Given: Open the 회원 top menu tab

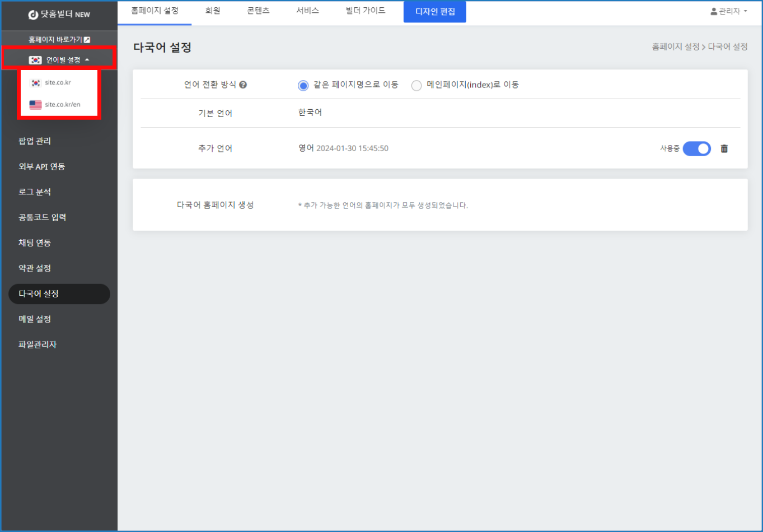Looking at the screenshot, I should click(x=213, y=11).
